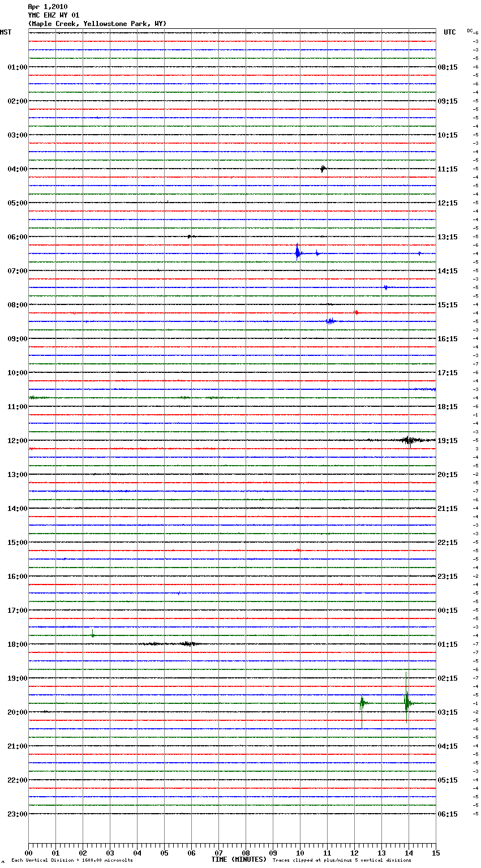Select the '10:00' MST hour label
This screenshot has height=868, width=481.
tap(18, 373)
